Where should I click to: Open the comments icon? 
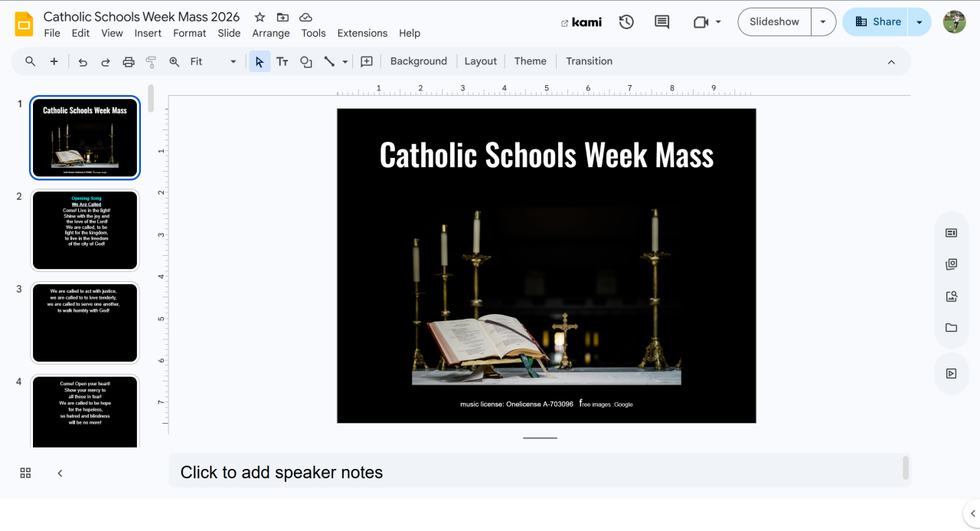(x=662, y=22)
